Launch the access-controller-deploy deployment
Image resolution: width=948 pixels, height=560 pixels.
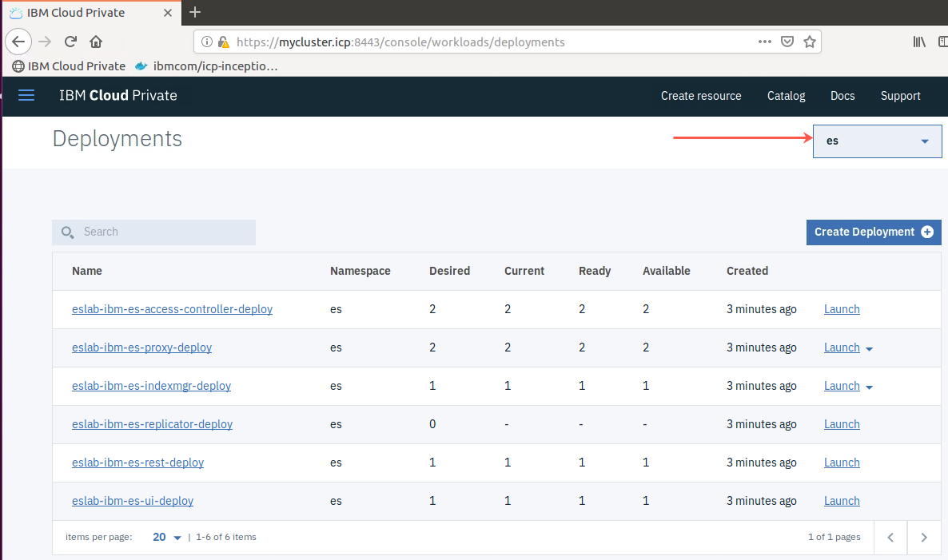[x=842, y=309]
